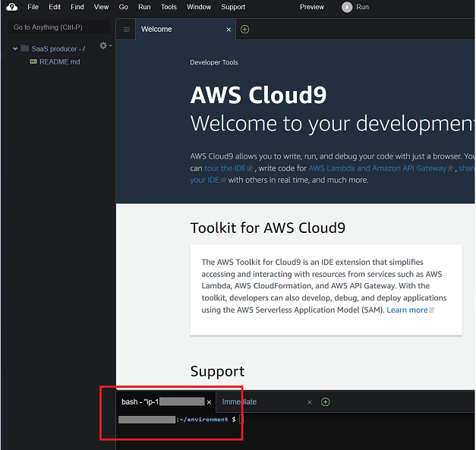
Task: Open the editor pane tab list menu
Action: [x=126, y=30]
